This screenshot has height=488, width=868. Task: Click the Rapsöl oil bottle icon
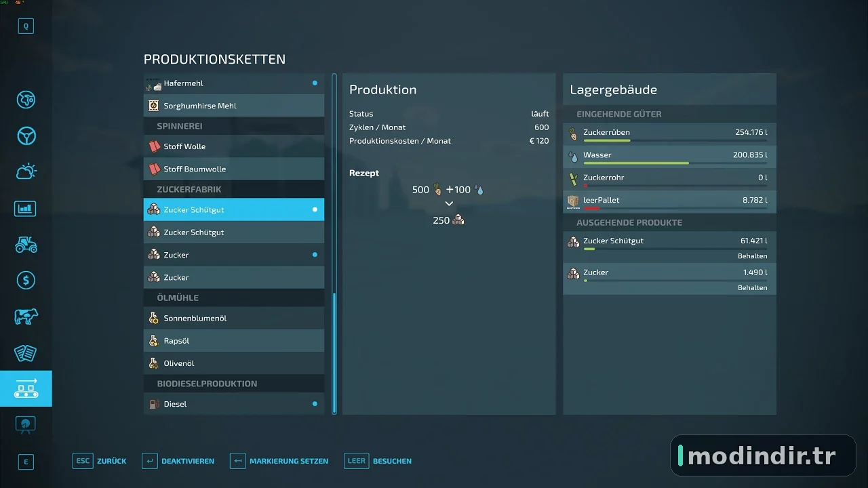[154, 341]
